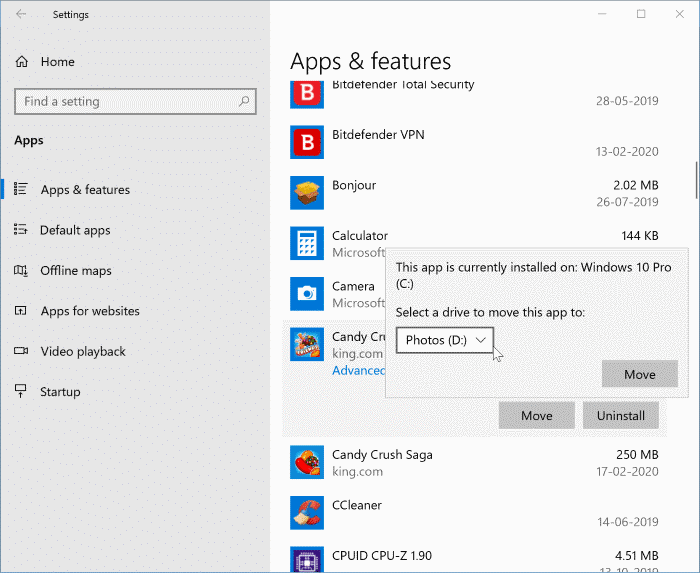Click Move button beside Uninstall
The height and width of the screenshot is (573, 700).
[537, 415]
